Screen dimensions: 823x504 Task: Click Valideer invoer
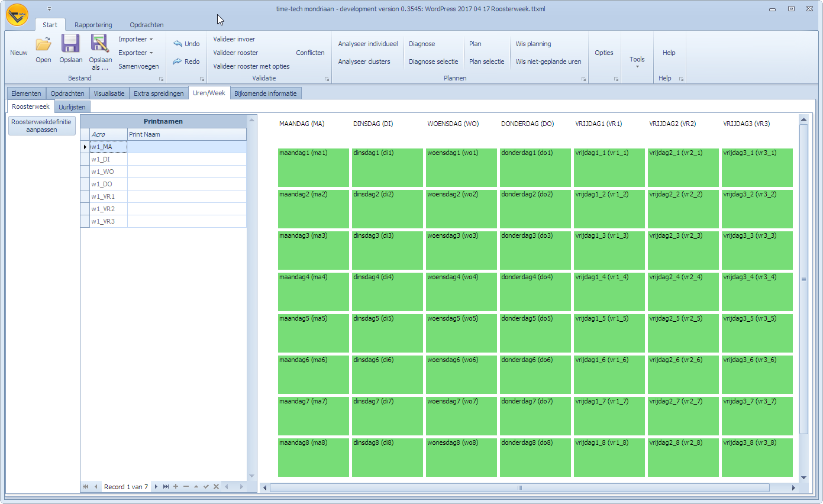(x=234, y=39)
